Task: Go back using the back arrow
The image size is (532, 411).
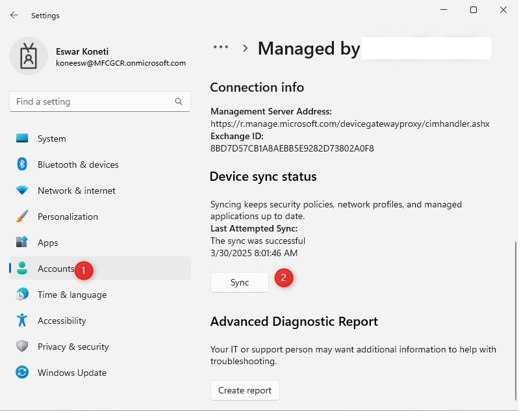Action: tap(14, 15)
